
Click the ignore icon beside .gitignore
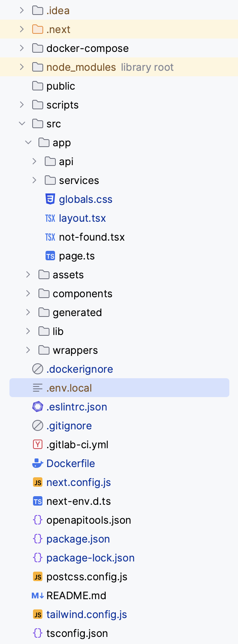click(x=37, y=425)
